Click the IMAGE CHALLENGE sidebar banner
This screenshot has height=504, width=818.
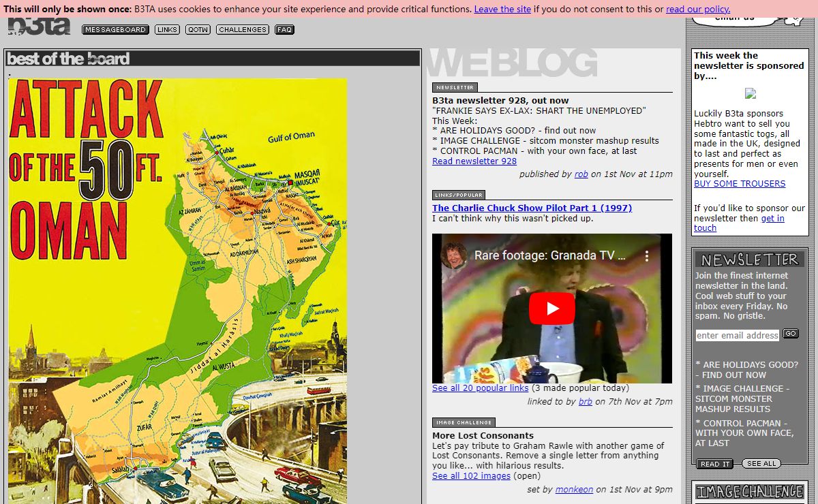pos(750,492)
